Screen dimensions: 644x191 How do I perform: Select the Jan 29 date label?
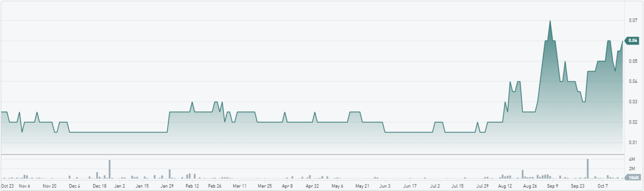coord(167,185)
